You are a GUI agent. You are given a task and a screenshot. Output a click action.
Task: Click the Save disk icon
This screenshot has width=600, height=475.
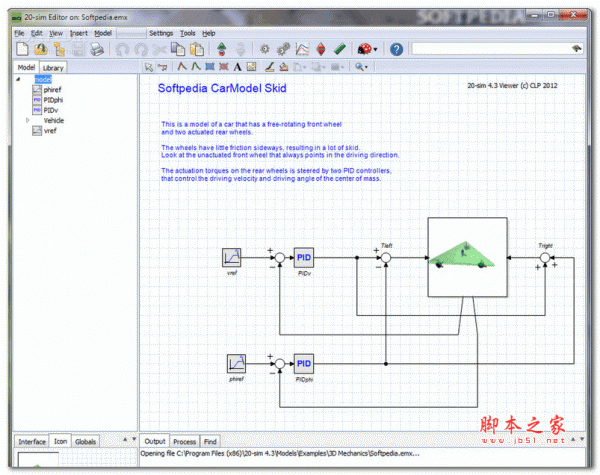78,49
